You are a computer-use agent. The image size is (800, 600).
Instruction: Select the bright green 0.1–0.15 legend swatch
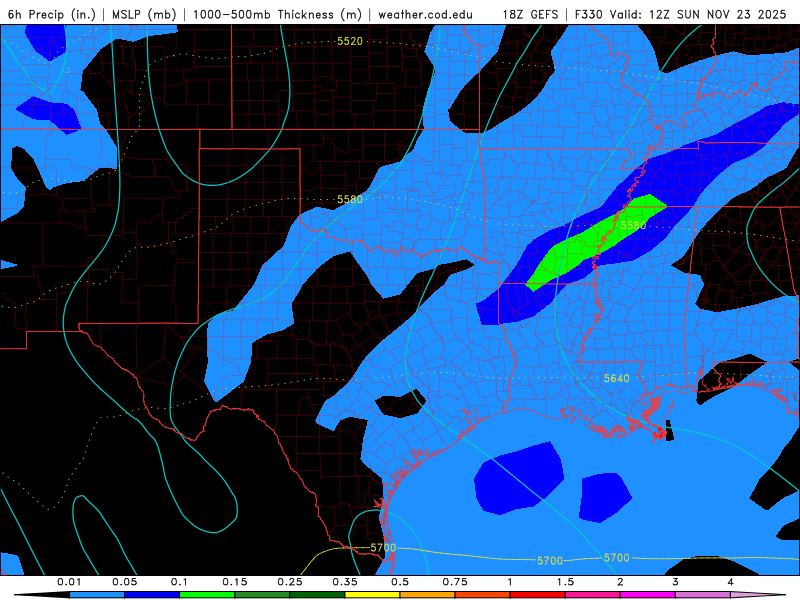pos(207,595)
